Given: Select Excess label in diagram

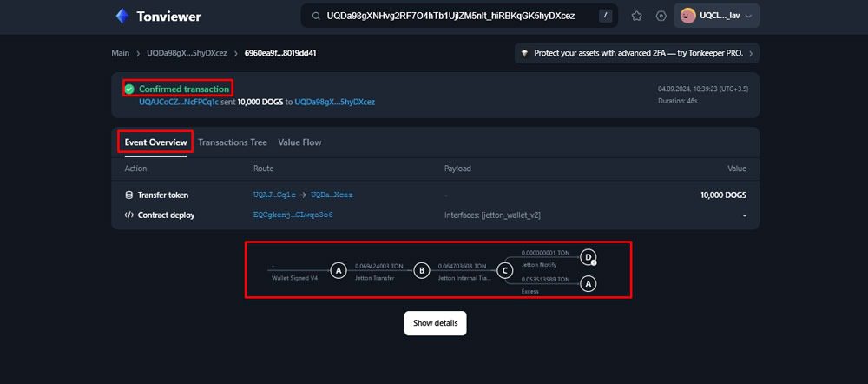Looking at the screenshot, I should click(x=529, y=290).
